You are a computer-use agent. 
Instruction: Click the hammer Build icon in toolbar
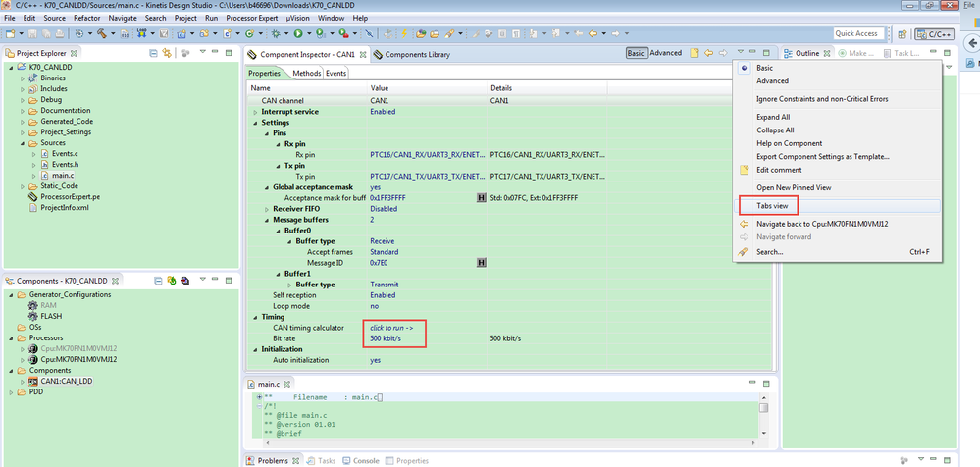coord(101,33)
